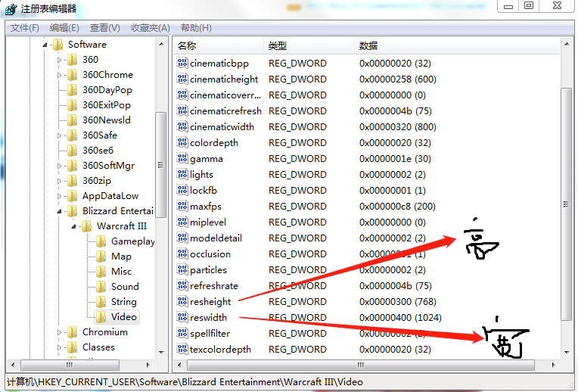Click the Video folder icon in tree
Viewport: 578px width, 392px height.
pyautogui.click(x=101, y=317)
